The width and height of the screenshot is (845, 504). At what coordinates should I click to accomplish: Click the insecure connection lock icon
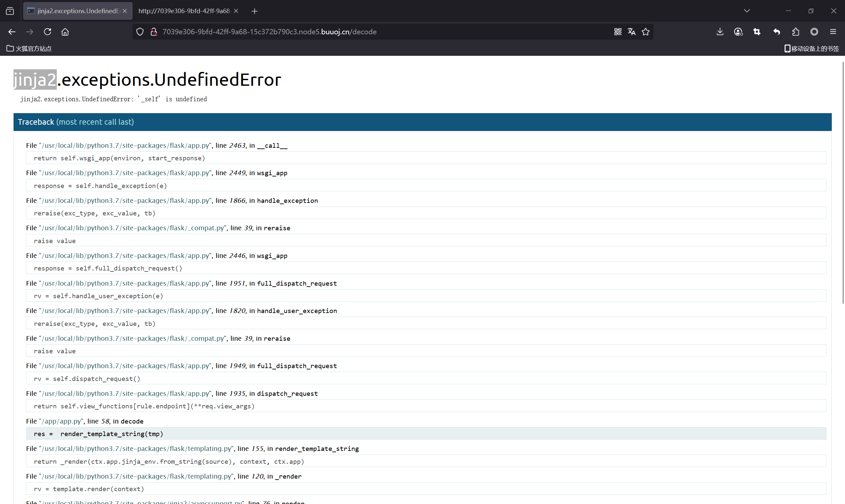click(x=153, y=32)
